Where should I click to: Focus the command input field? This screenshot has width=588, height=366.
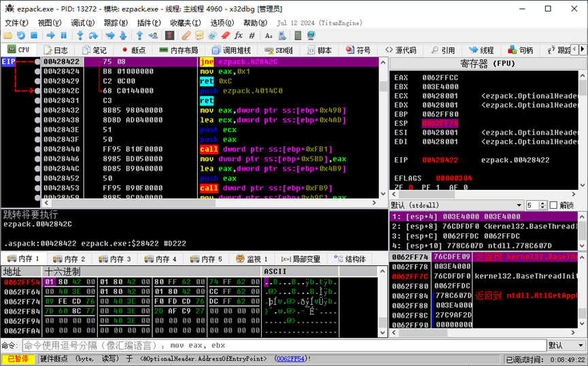point(284,346)
